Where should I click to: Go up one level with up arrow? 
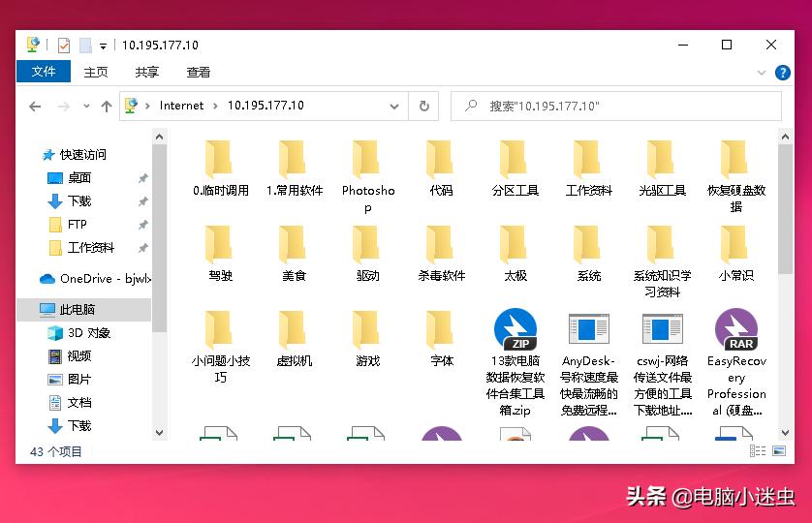pyautogui.click(x=107, y=107)
